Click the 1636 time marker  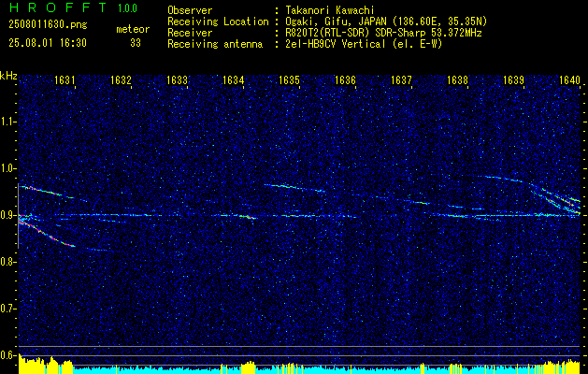(345, 79)
